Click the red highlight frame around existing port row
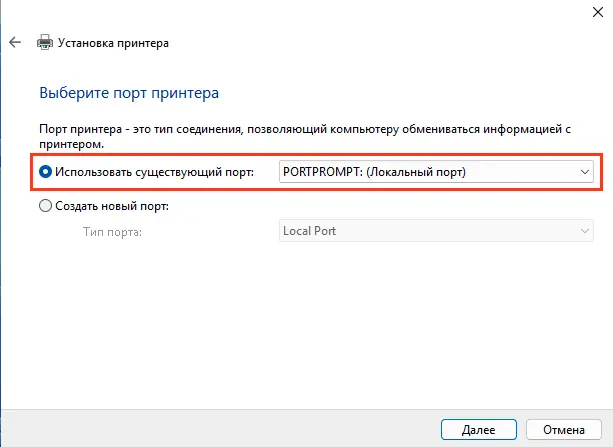 [x=316, y=154]
